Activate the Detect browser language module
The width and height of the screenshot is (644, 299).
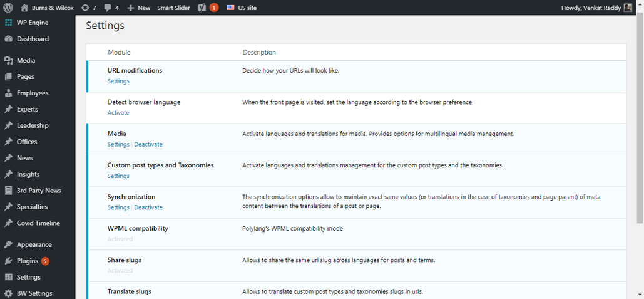click(118, 113)
